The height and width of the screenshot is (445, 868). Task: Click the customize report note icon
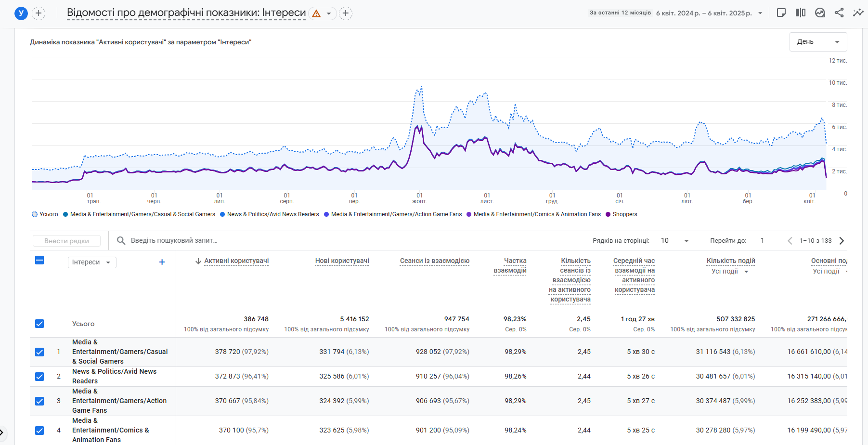pos(781,13)
